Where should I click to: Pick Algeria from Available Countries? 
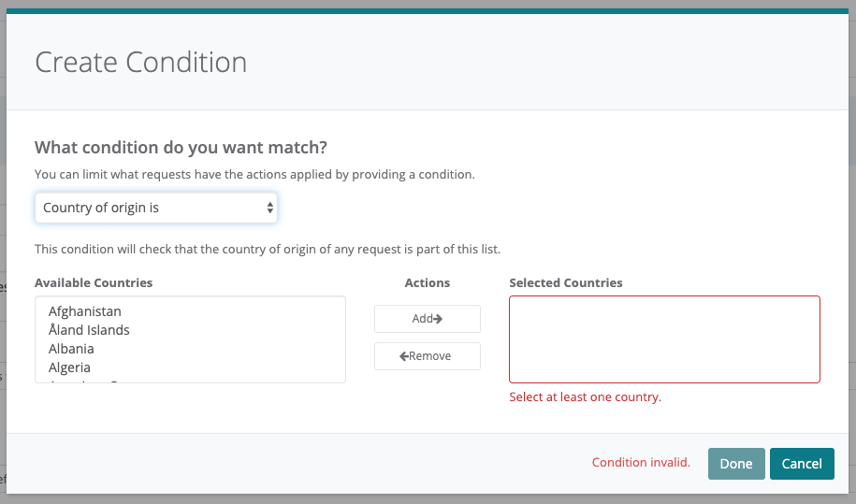69,367
